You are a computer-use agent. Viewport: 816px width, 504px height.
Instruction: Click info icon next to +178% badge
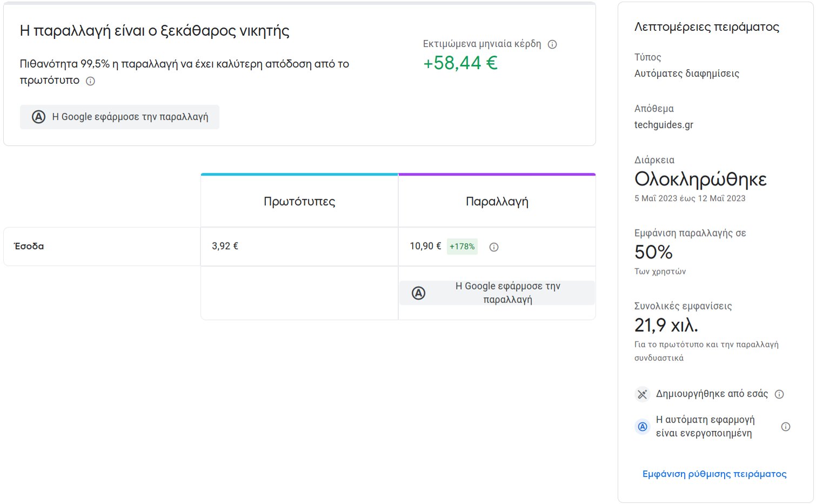493,247
